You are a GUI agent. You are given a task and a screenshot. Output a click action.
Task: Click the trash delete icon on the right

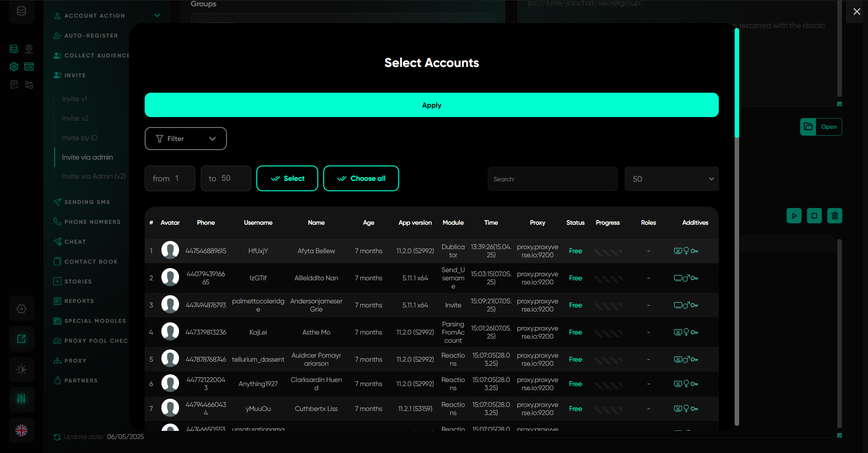(835, 216)
